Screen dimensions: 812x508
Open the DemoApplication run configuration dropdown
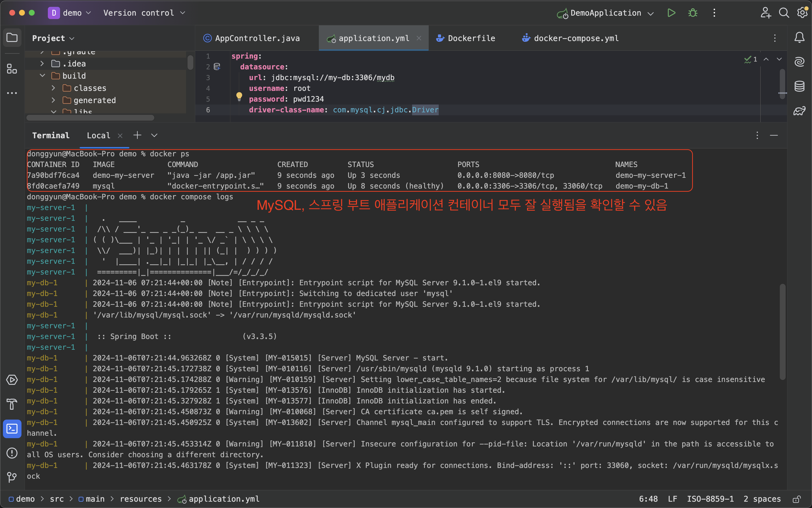click(651, 13)
